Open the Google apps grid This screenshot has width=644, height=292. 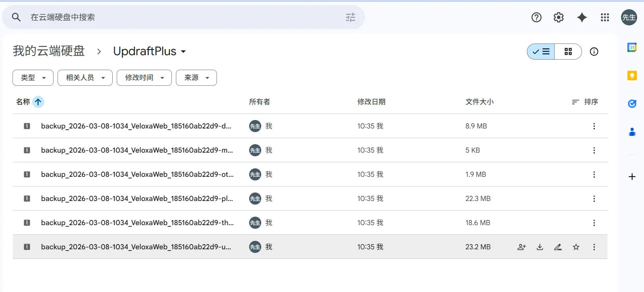pyautogui.click(x=605, y=17)
